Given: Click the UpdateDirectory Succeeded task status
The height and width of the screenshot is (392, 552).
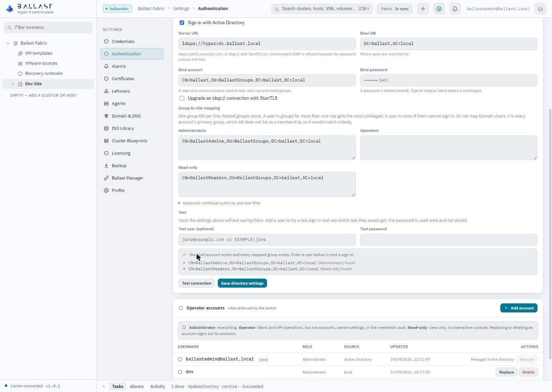Looking at the screenshot, I should coord(225,386).
